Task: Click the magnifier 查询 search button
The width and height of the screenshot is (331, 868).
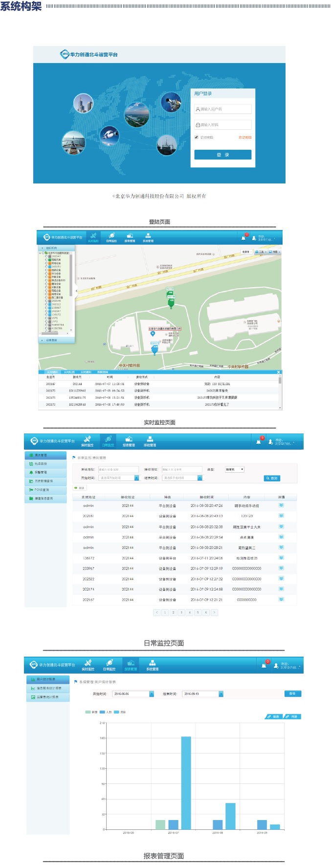Action: [x=272, y=478]
